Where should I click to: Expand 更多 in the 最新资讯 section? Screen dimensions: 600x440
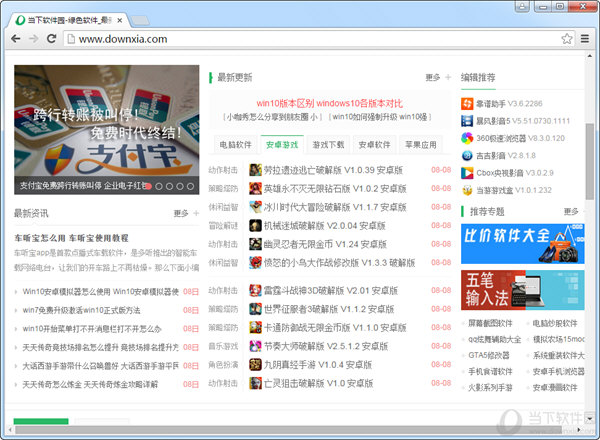181,213
